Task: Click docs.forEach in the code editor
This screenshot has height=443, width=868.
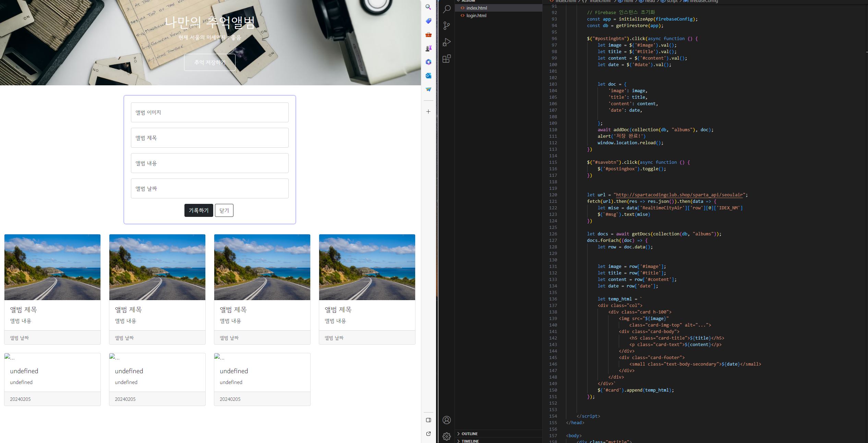Action: pyautogui.click(x=604, y=241)
